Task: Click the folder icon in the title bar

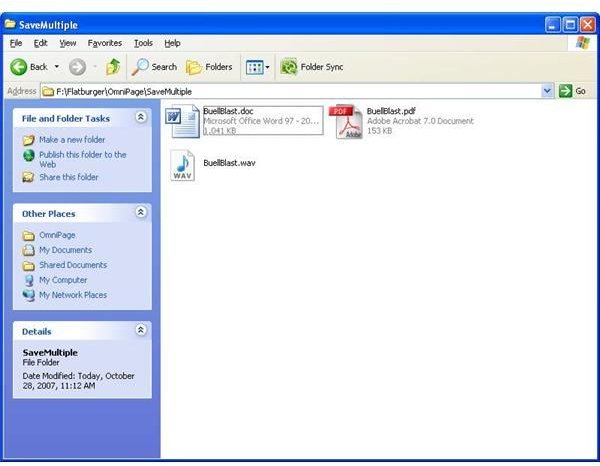Action: [x=10, y=24]
